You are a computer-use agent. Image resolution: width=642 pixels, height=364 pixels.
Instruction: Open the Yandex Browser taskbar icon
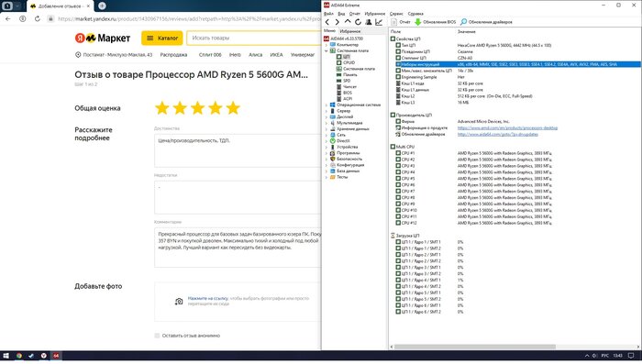(43, 356)
